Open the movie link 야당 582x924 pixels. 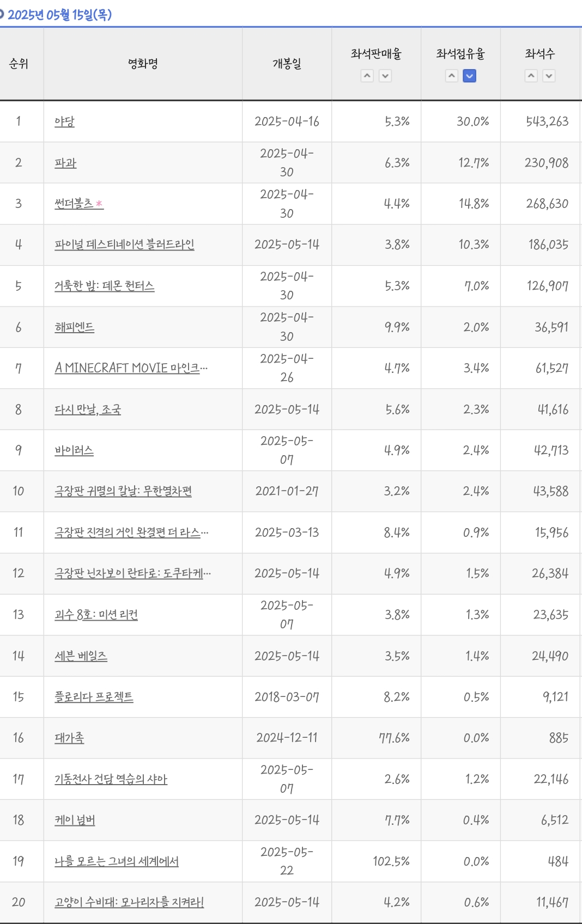pyautogui.click(x=64, y=121)
